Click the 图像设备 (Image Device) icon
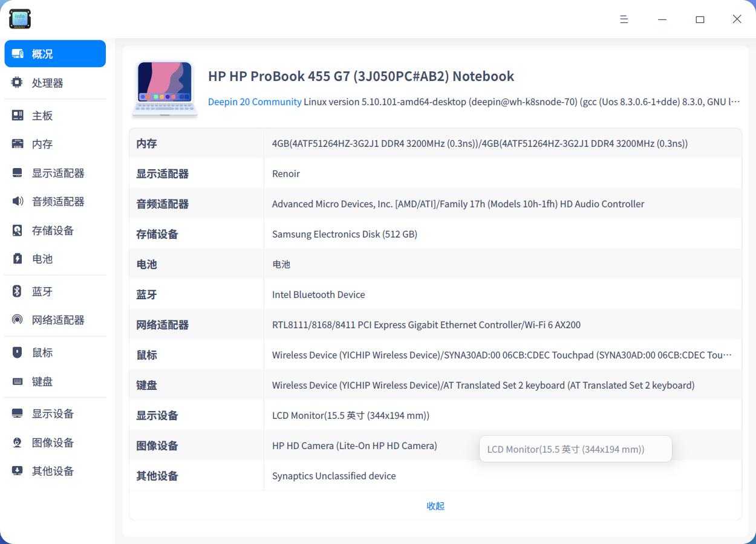The height and width of the screenshot is (544, 756). point(18,442)
